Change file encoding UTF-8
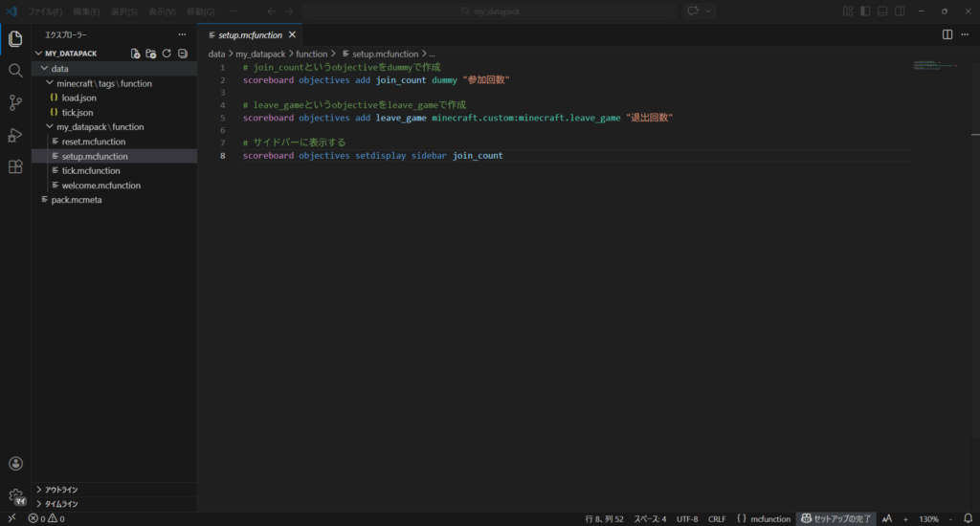 (687, 518)
